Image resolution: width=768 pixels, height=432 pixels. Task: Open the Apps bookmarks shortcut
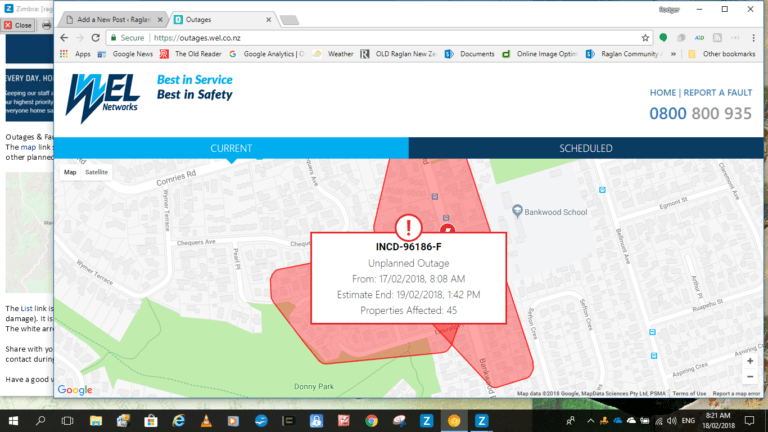[75, 54]
